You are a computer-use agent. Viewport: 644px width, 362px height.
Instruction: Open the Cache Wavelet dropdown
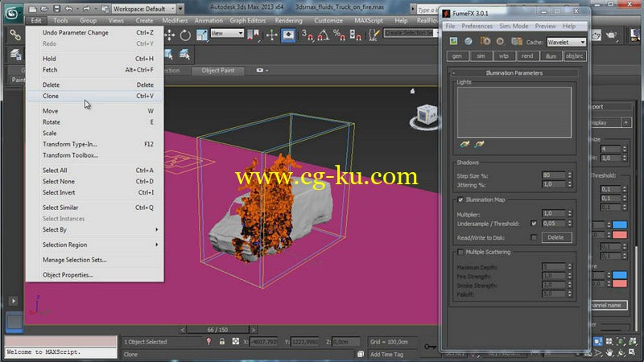coord(566,42)
